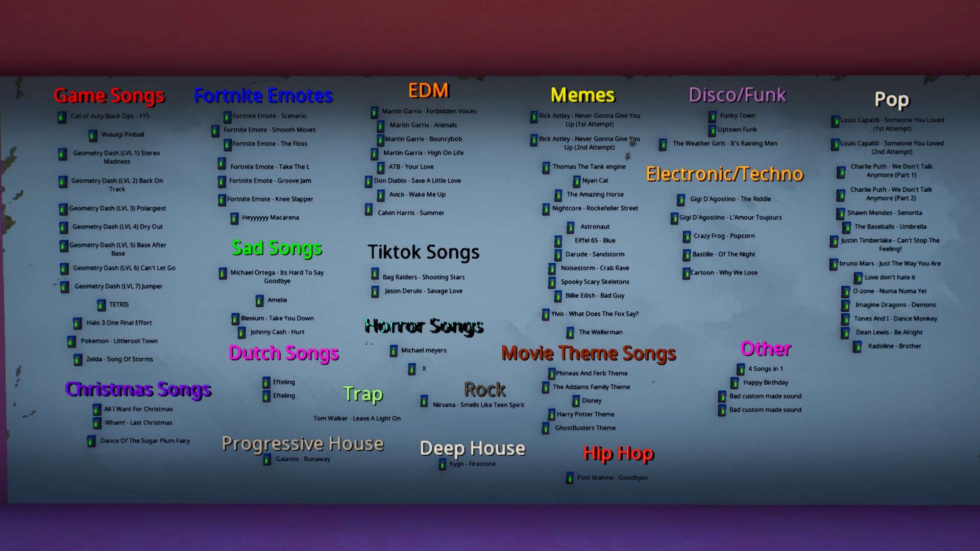The height and width of the screenshot is (551, 980).
Task: Toggle visibility of Dutch Songs section
Action: (283, 352)
